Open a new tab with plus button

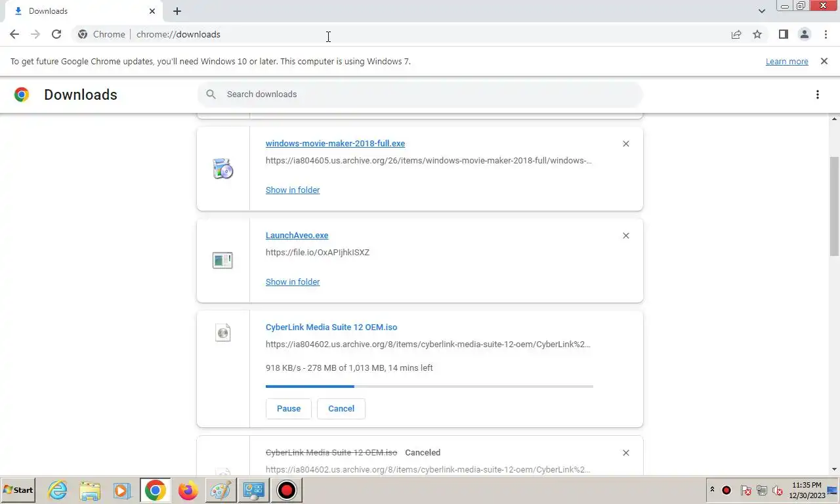(x=177, y=11)
